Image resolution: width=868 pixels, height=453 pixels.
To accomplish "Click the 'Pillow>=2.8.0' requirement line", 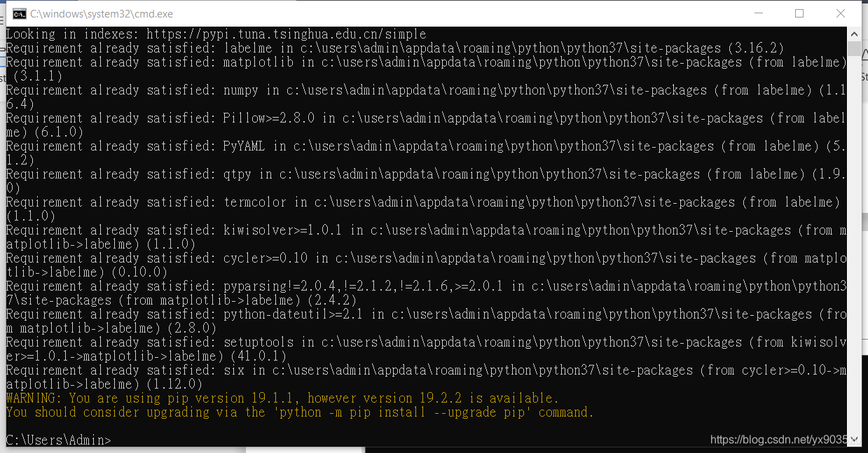I will [x=426, y=118].
